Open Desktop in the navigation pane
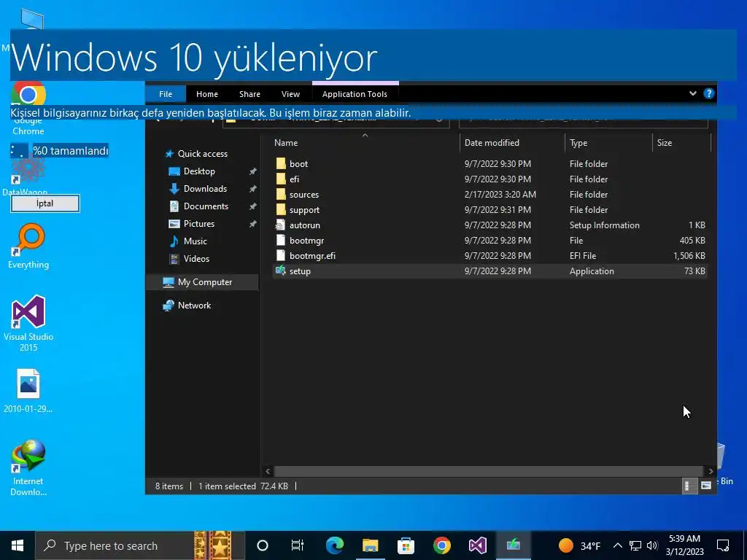This screenshot has width=747, height=560. tap(198, 171)
